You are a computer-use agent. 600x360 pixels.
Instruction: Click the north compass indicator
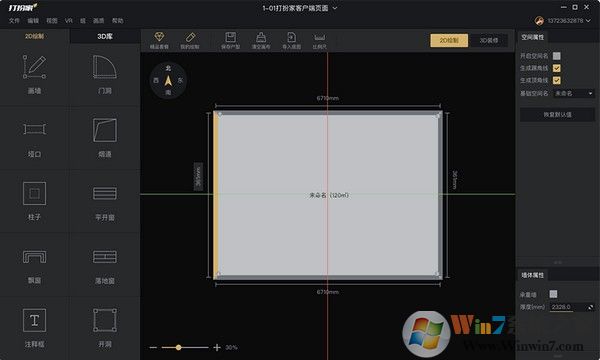coord(168,80)
